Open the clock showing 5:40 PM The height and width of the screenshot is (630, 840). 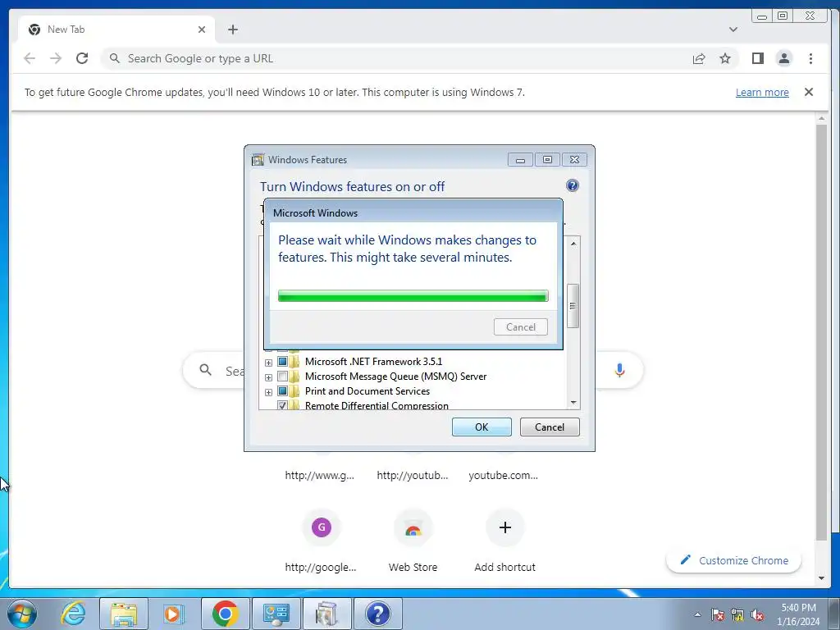point(799,614)
